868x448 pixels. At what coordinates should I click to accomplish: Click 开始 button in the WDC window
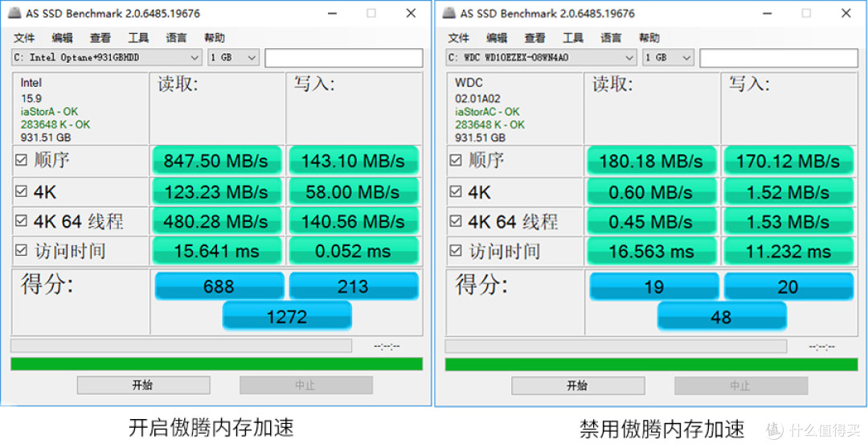click(x=578, y=385)
